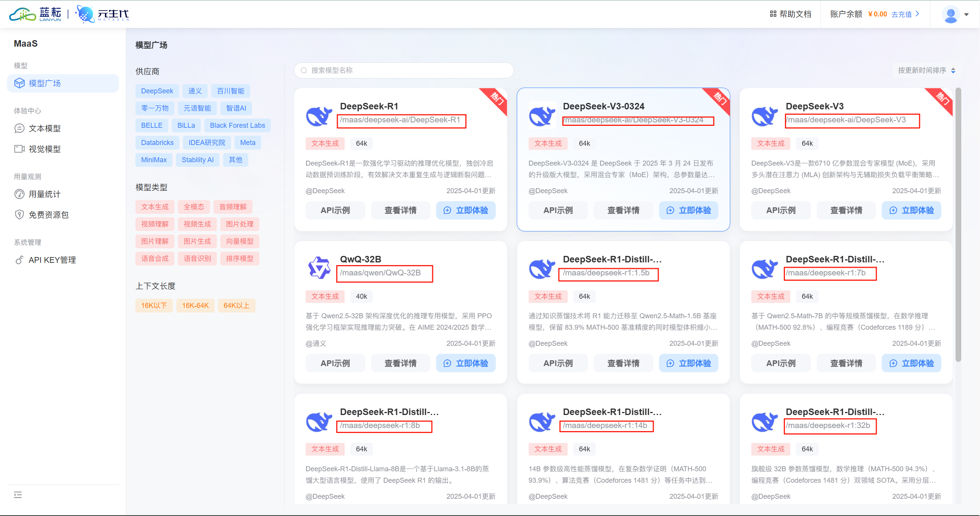980x516 pixels.
Task: Open 免费资源包 shield icon item
Action: [19, 215]
